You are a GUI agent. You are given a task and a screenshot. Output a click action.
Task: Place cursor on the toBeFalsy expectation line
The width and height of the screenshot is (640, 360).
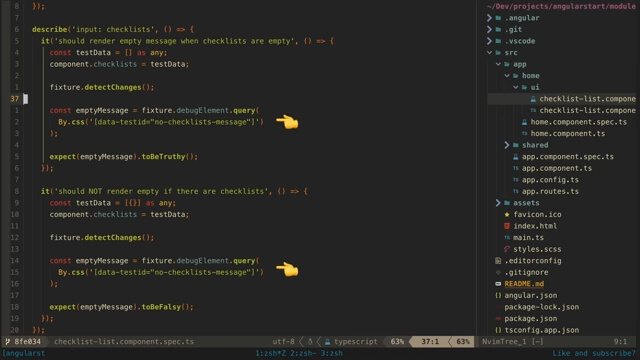point(122,307)
